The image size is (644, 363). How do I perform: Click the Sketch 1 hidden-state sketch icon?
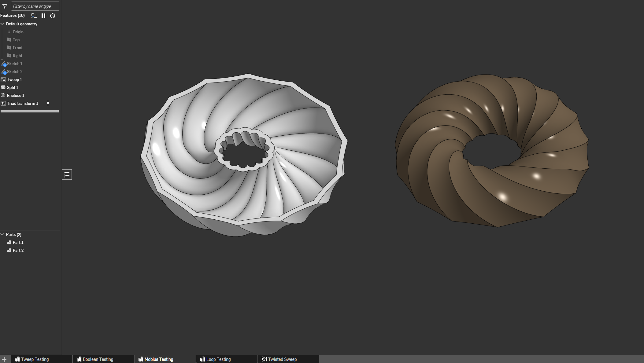pyautogui.click(x=4, y=64)
